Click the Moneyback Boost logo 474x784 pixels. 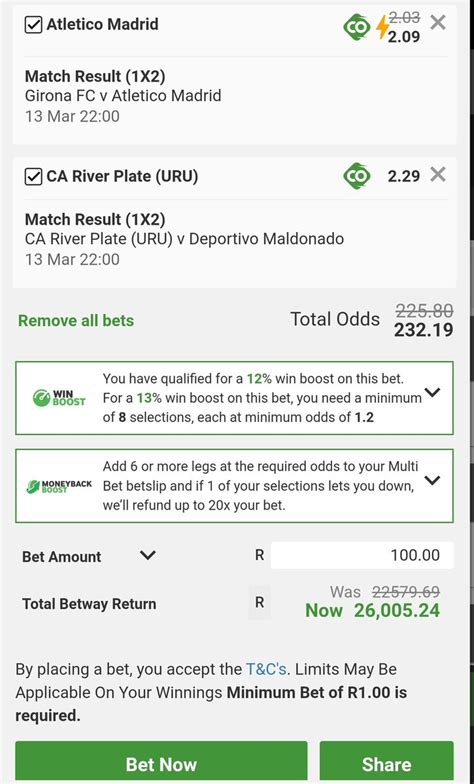[59, 486]
